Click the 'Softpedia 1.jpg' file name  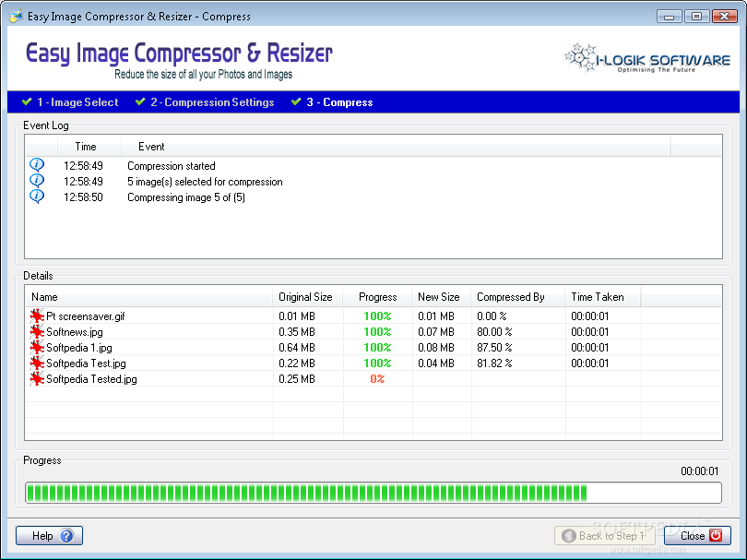click(x=79, y=348)
